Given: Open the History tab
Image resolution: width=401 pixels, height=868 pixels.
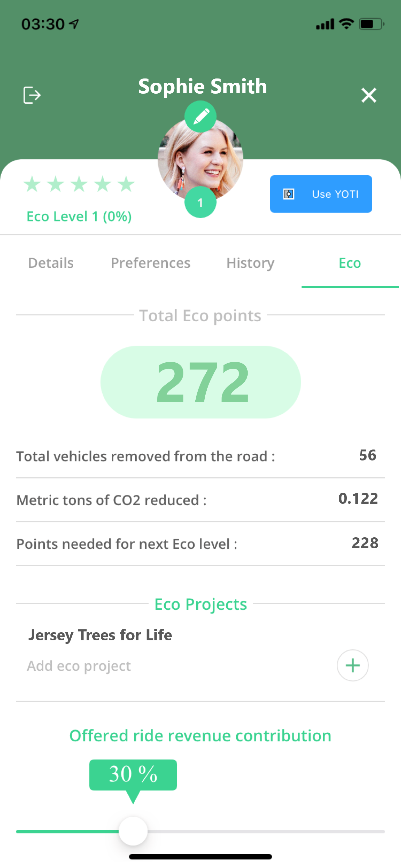Looking at the screenshot, I should coord(250,263).
